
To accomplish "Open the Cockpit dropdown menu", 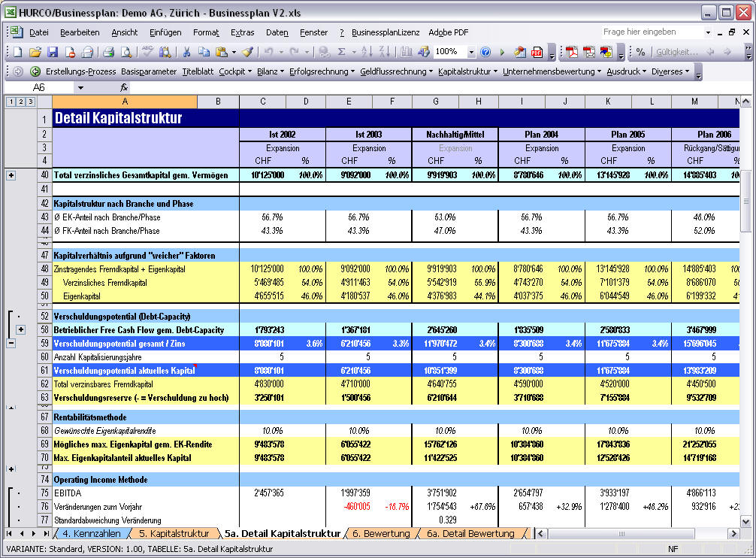I will (x=235, y=72).
